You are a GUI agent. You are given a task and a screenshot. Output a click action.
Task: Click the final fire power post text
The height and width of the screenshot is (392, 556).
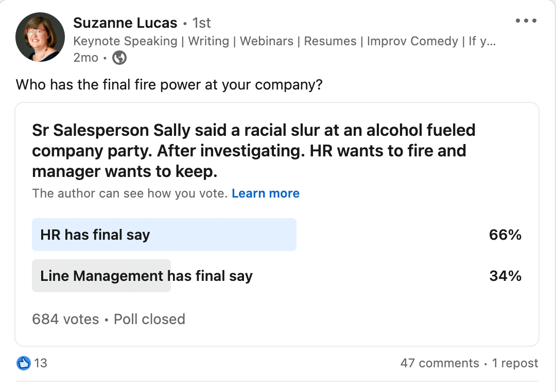click(x=169, y=85)
